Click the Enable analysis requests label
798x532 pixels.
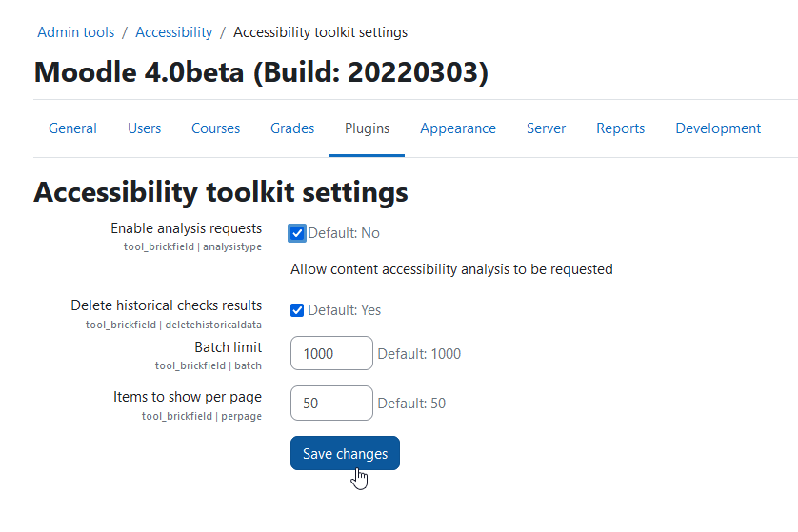coord(187,228)
